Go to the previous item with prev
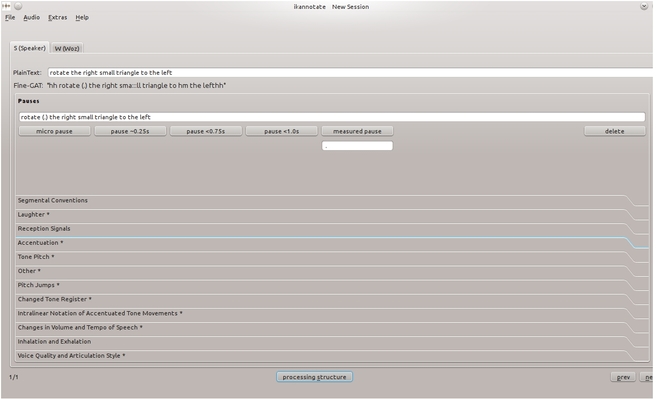 point(623,377)
